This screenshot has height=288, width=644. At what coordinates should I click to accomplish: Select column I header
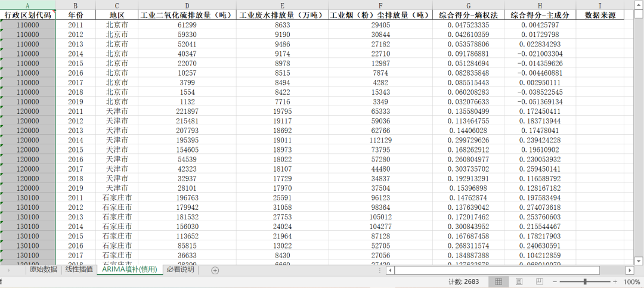click(600, 5)
